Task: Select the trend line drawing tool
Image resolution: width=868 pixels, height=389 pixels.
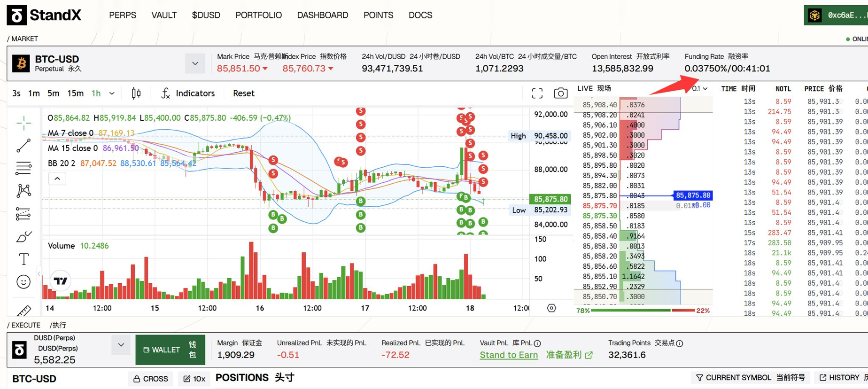Action: pyautogui.click(x=23, y=146)
